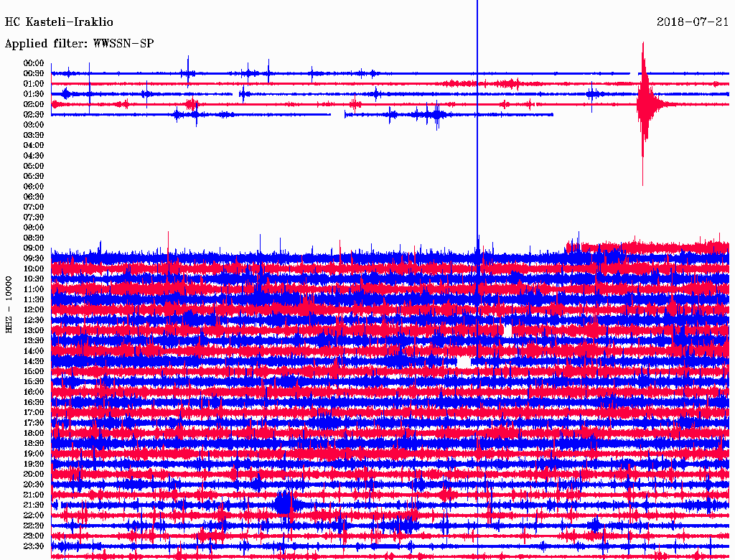Screen dimensions: 735x560
Task: Click the 21:30 time label
Action: tap(34, 505)
